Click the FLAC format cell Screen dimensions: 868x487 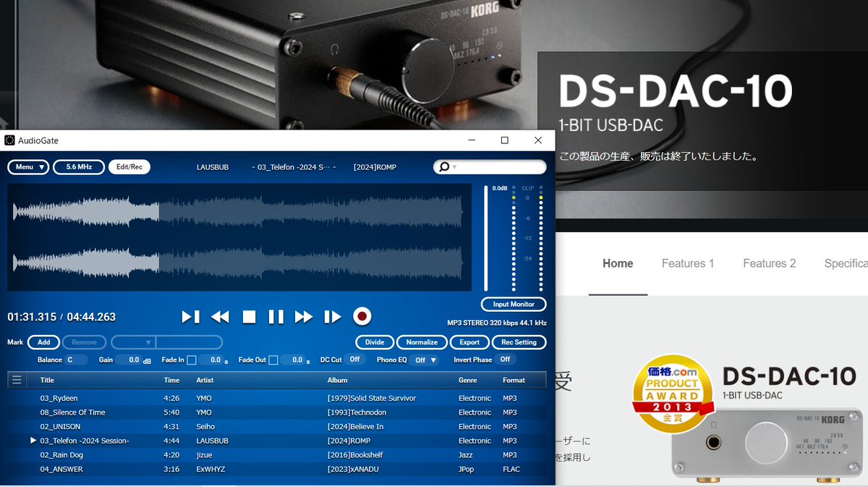[511, 469]
